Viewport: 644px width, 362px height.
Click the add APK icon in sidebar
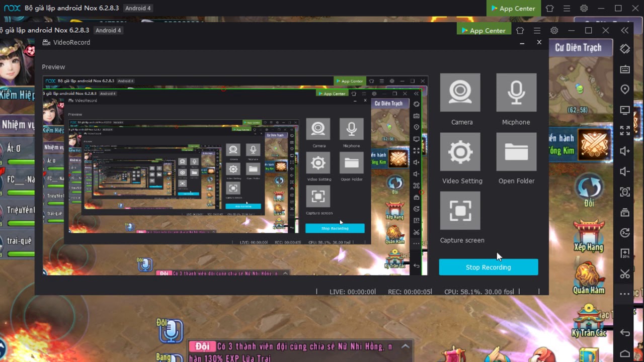pyautogui.click(x=625, y=253)
